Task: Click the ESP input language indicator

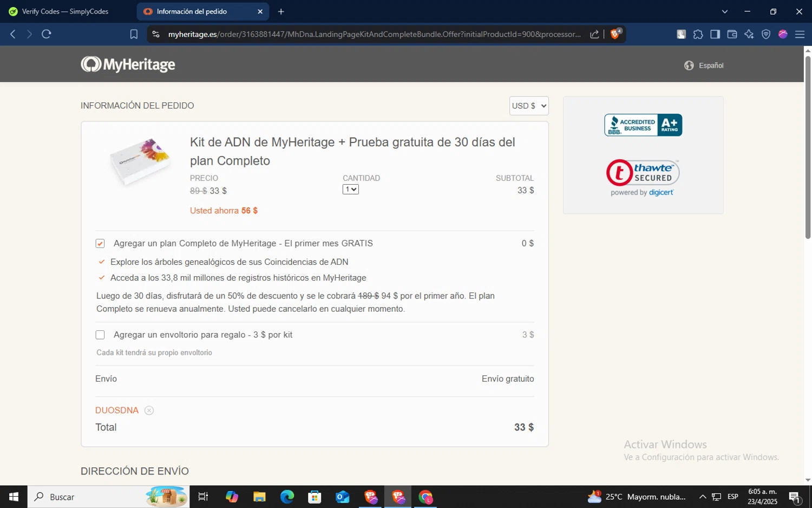Action: click(x=733, y=497)
